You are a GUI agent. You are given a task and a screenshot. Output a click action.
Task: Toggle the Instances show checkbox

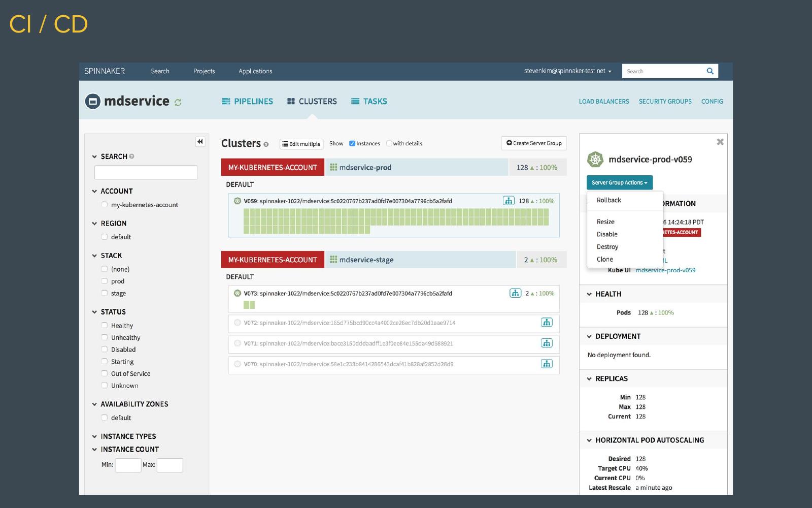coord(352,143)
